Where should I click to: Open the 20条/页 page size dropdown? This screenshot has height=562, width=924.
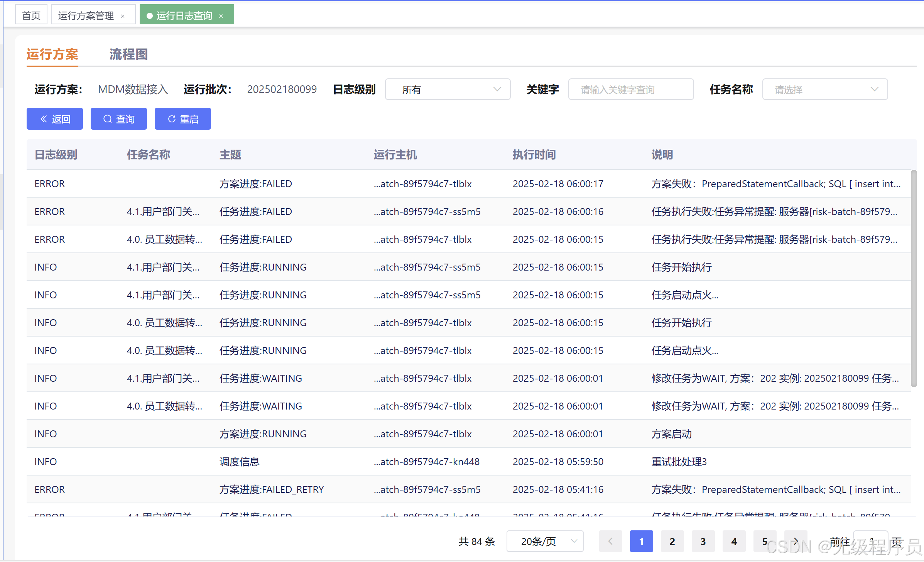click(x=545, y=541)
